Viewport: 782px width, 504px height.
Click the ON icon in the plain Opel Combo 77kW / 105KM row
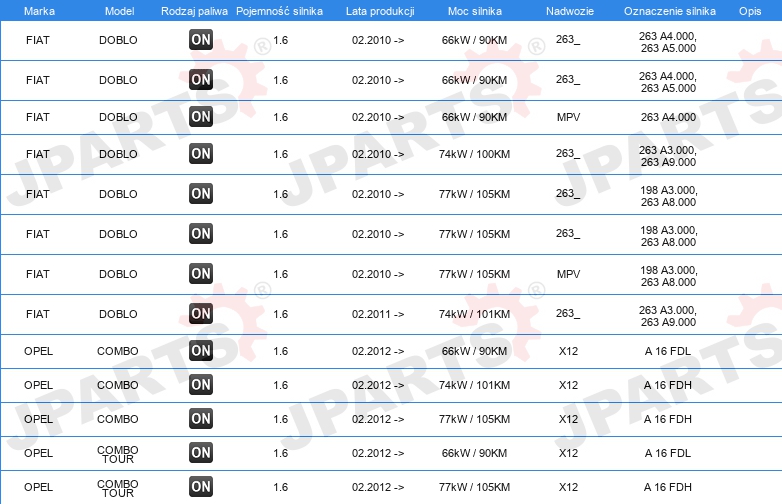201,419
